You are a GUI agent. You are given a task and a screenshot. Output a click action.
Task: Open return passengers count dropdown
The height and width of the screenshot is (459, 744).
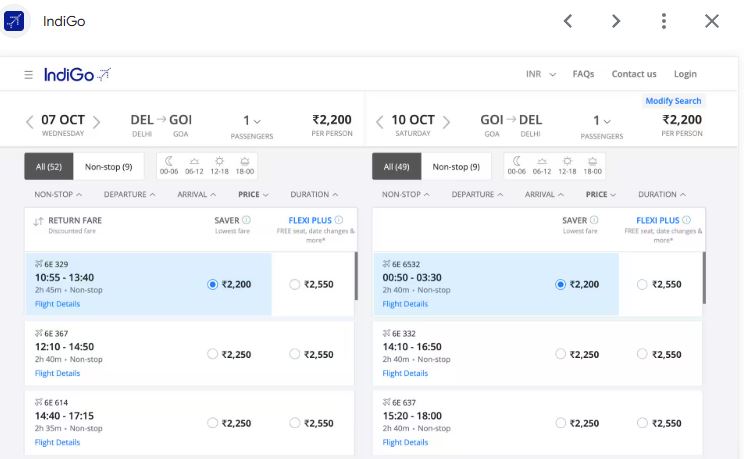tap(602, 121)
